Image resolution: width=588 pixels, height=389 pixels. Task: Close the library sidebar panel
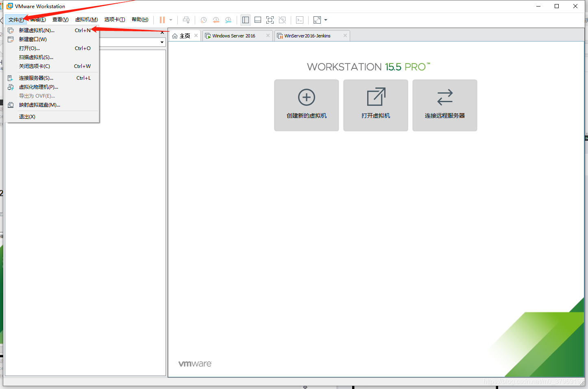click(162, 33)
